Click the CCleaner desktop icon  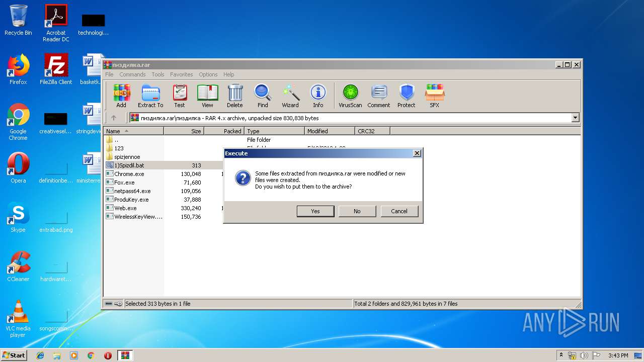(18, 266)
